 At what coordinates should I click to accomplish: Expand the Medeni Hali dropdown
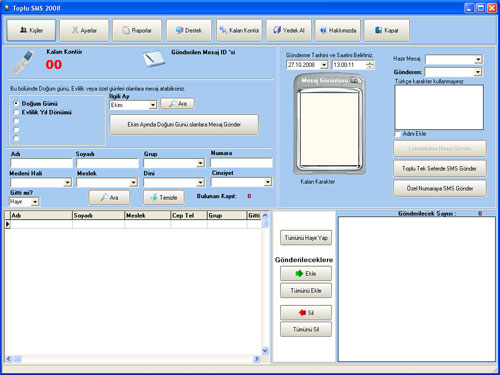[68, 183]
